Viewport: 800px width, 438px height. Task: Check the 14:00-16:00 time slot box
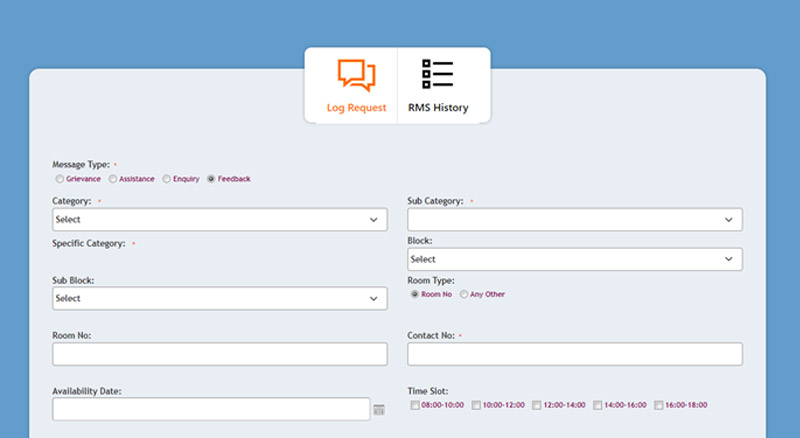pyautogui.click(x=598, y=405)
